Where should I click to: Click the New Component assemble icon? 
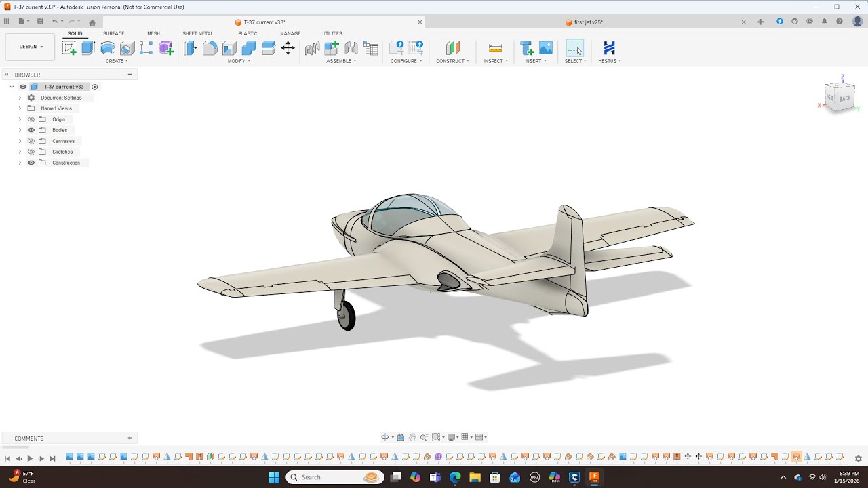tap(332, 47)
